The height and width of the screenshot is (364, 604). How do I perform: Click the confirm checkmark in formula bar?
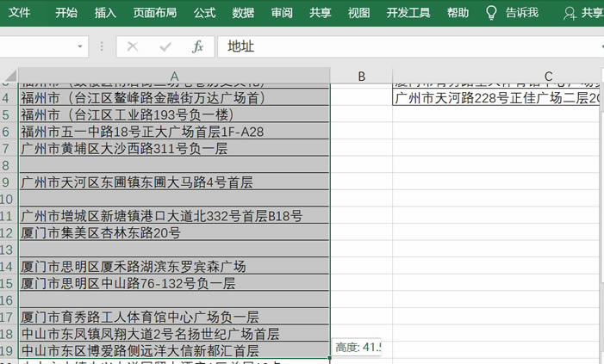pos(165,46)
